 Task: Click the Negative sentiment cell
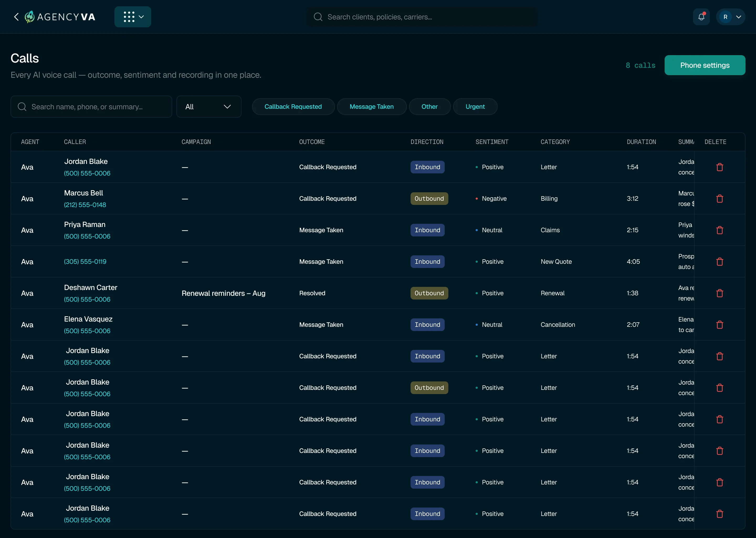491,198
